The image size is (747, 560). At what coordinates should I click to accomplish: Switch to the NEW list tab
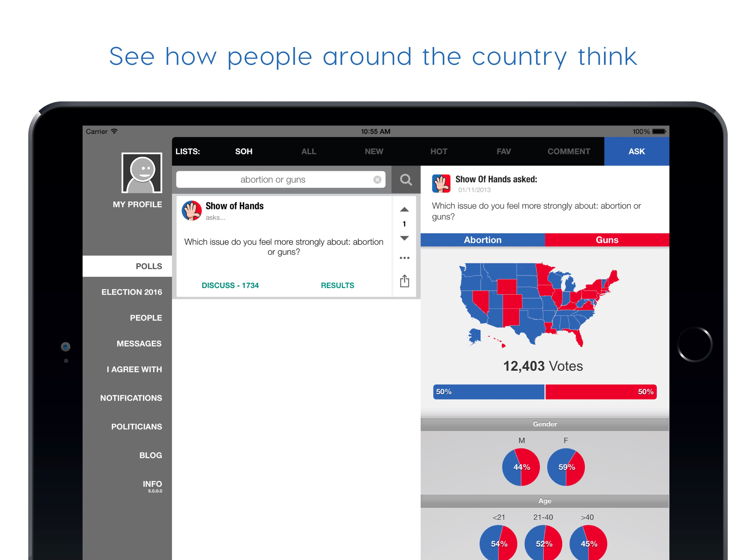click(374, 151)
